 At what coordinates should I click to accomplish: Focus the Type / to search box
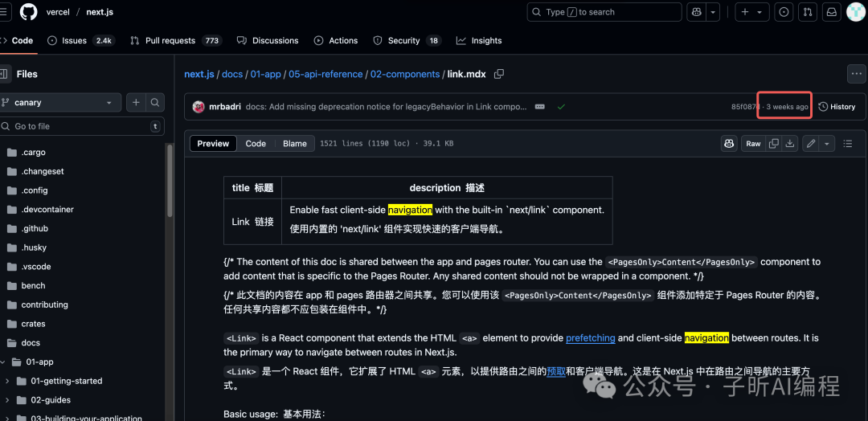604,12
